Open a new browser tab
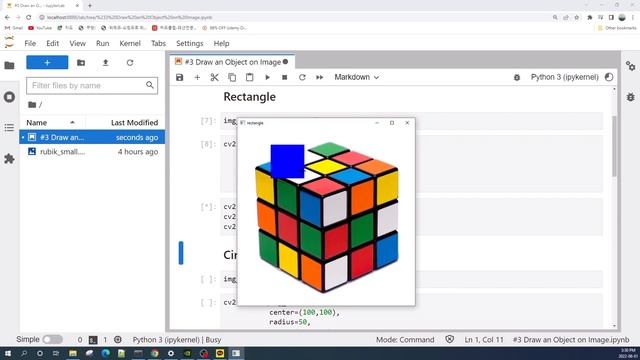The image size is (640, 360). coord(90,6)
